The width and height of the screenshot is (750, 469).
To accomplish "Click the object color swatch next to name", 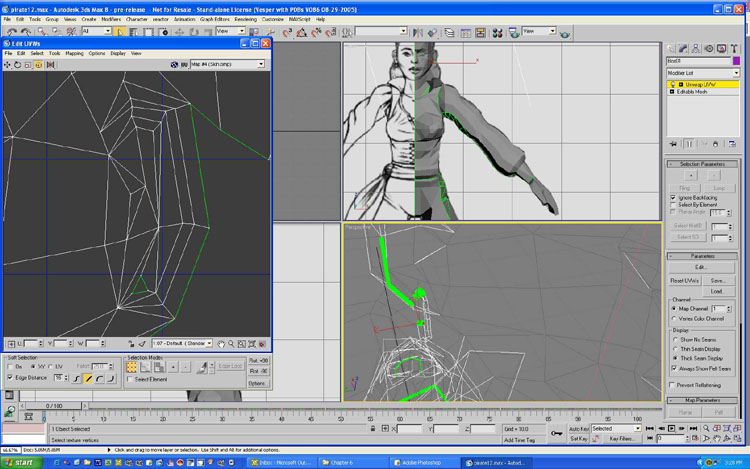I will click(735, 62).
